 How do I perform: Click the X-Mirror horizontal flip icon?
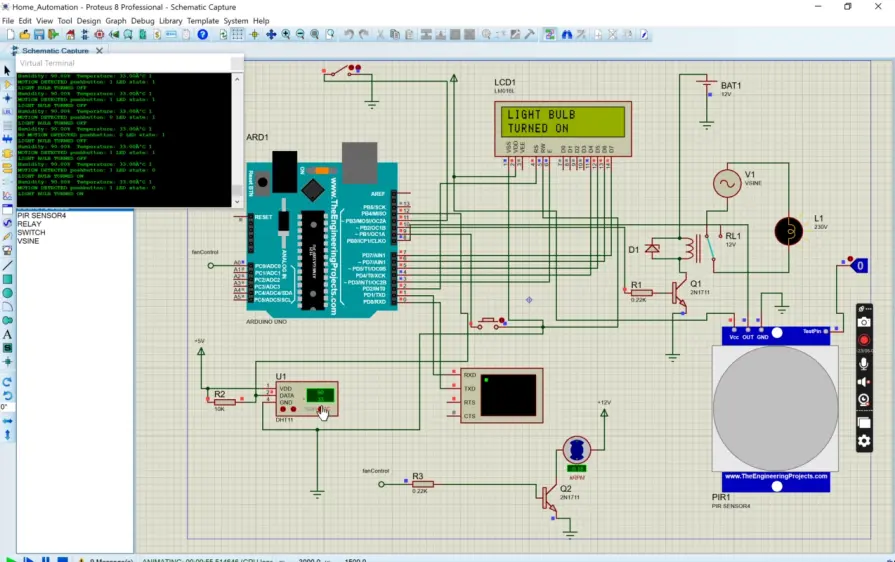pyautogui.click(x=7, y=421)
